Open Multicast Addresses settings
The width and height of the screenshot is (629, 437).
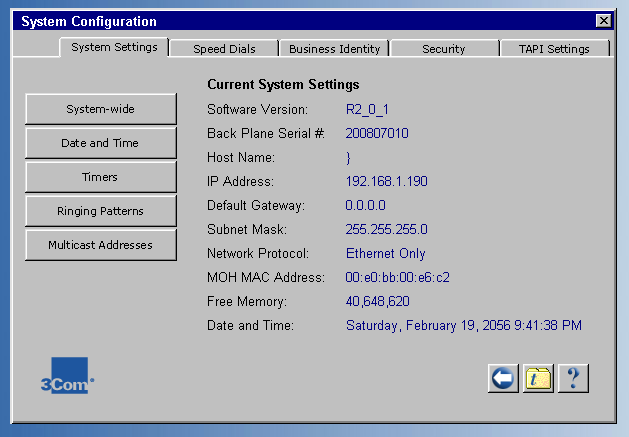[100, 245]
